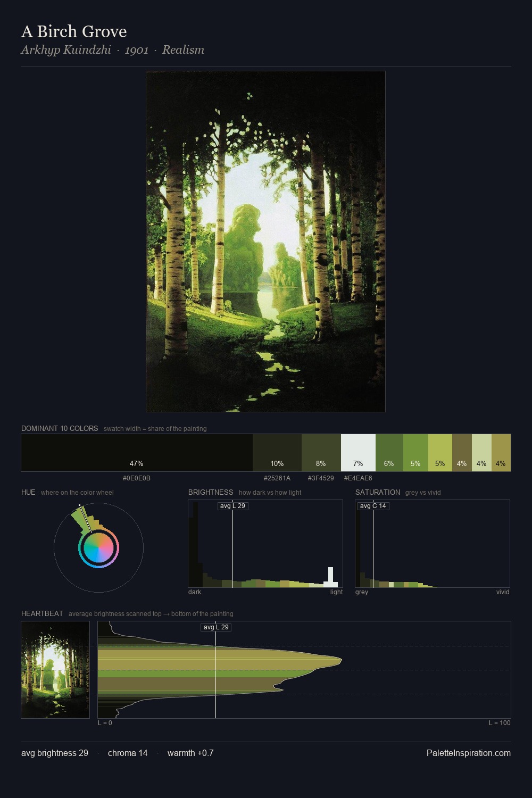Click the 'how dark vs how light' caption
Image resolution: width=532 pixels, height=798 pixels.
(x=270, y=493)
